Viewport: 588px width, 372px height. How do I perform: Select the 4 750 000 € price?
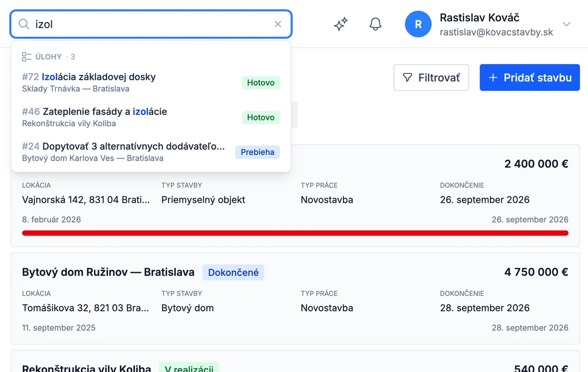[x=537, y=272]
